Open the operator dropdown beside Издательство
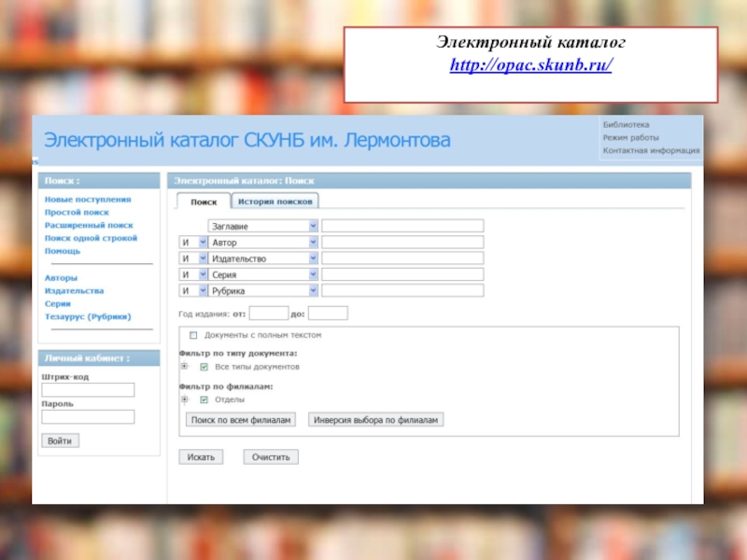The width and height of the screenshot is (747, 560). tap(203, 259)
